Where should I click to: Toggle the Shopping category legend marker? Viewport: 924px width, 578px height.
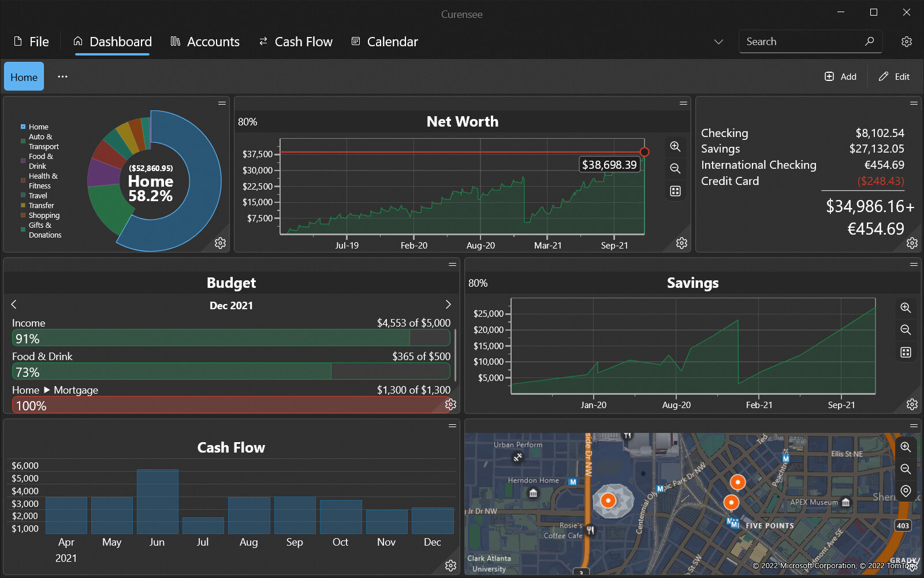pyautogui.click(x=23, y=215)
